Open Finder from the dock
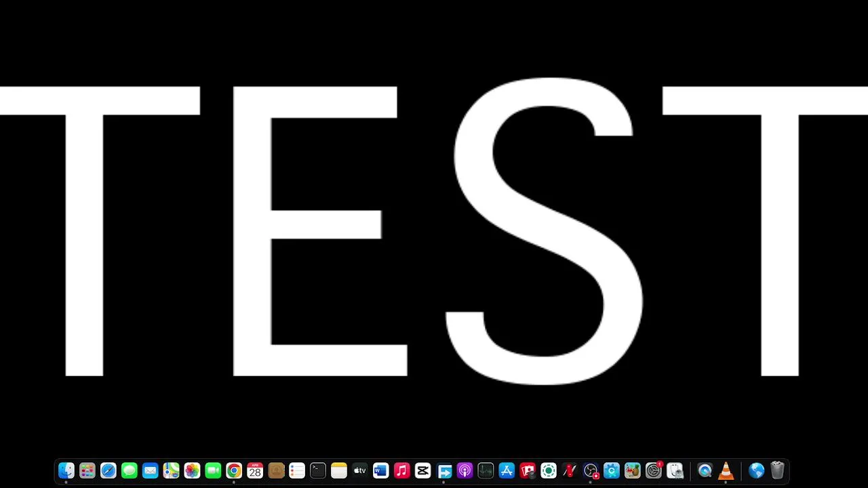868x488 pixels. [66, 470]
